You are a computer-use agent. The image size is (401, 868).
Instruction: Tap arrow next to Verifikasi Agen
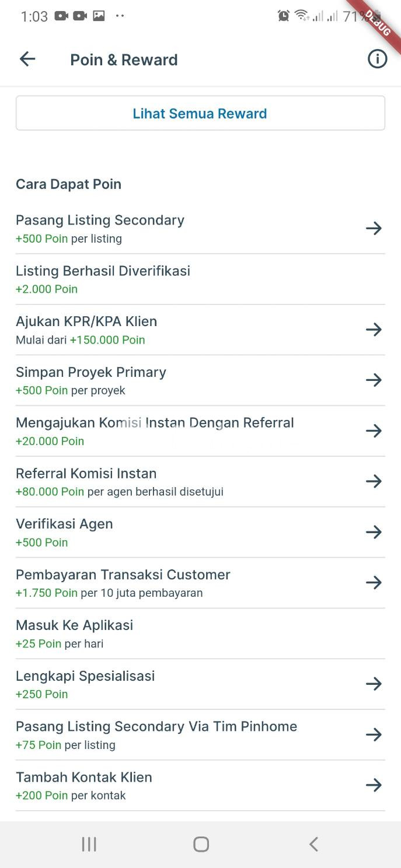pos(374,532)
